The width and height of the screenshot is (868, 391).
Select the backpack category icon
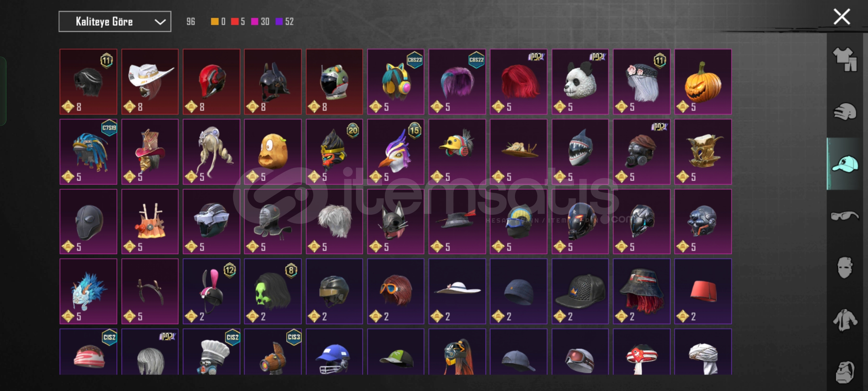845,372
